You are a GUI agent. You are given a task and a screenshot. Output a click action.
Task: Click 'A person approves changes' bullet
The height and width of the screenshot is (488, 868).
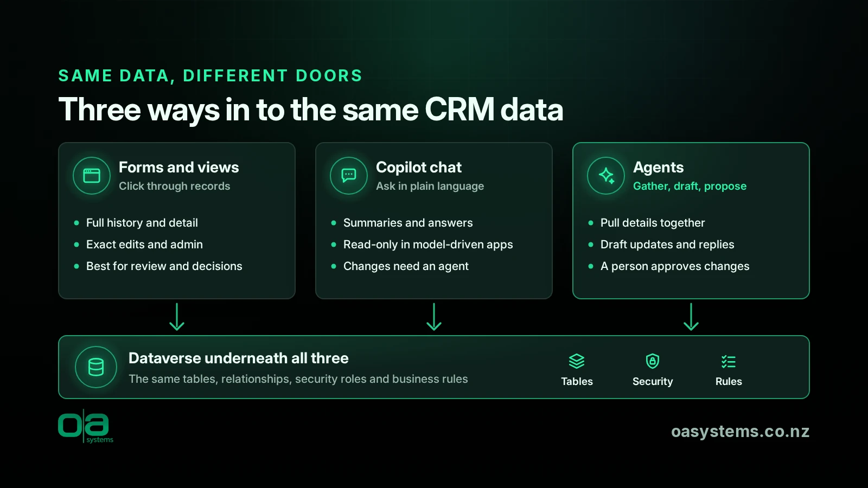(675, 266)
